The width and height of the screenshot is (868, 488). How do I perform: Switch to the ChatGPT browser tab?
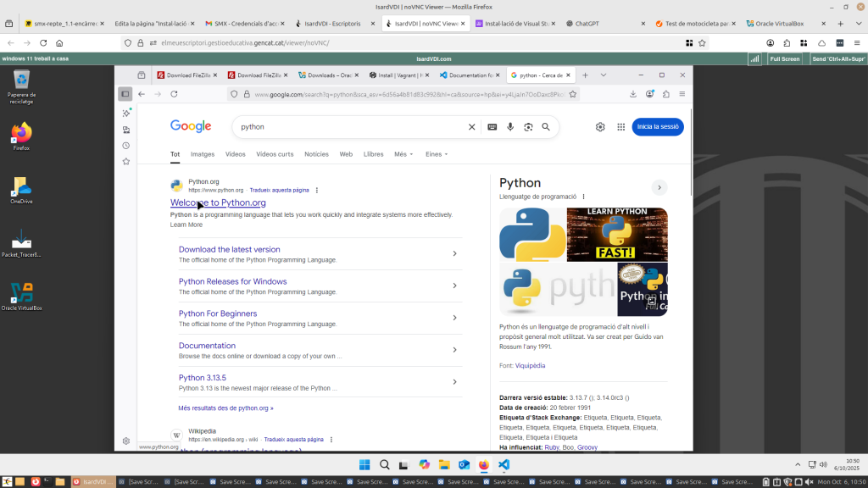(582, 24)
